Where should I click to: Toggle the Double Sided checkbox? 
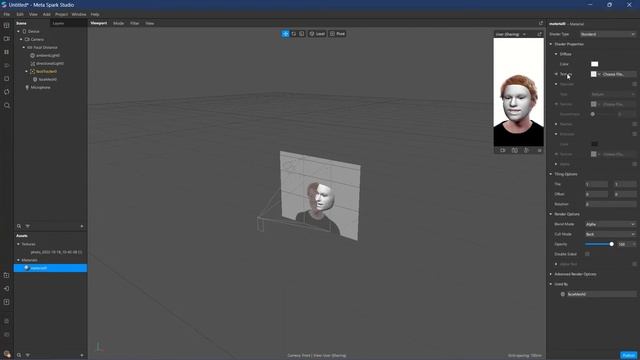point(587,254)
